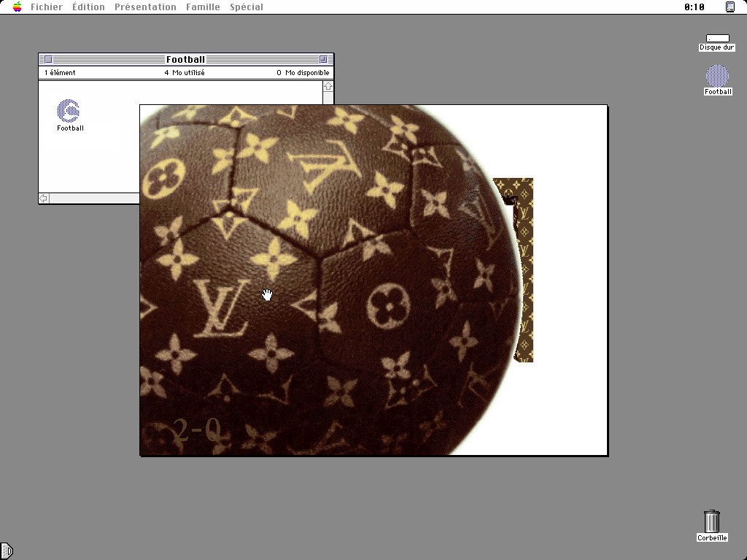Click the 2-0 score text on the ball
Image resolution: width=747 pixels, height=560 pixels.
pyautogui.click(x=197, y=430)
